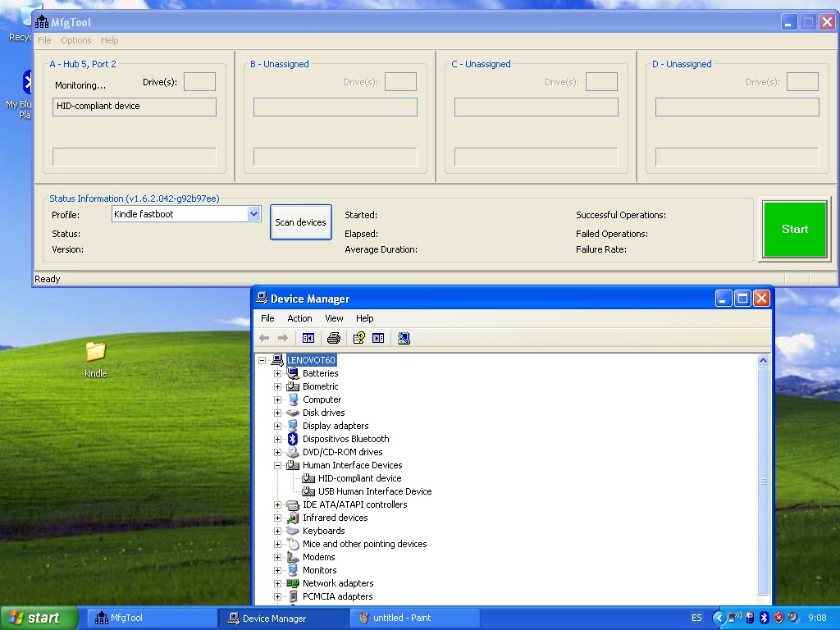
Task: Open Device Manager View menu
Action: coord(334,318)
